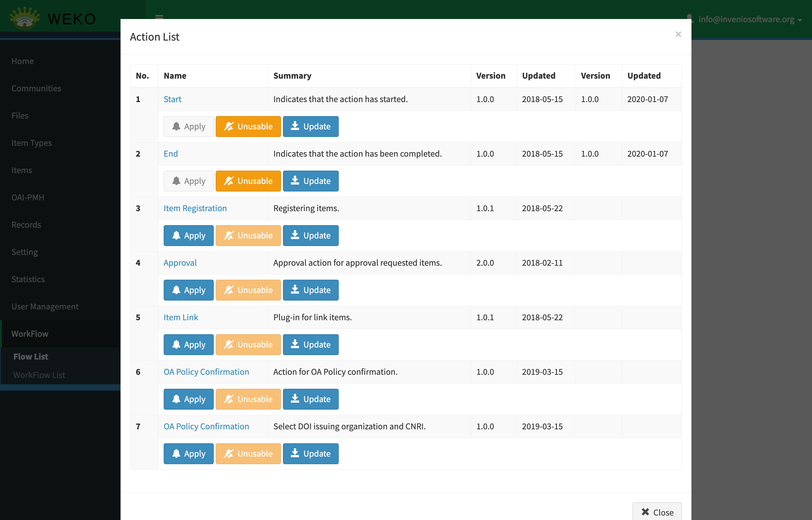Click Apply for row 7 OA Policy Confirmation
The height and width of the screenshot is (520, 812).
pos(188,453)
